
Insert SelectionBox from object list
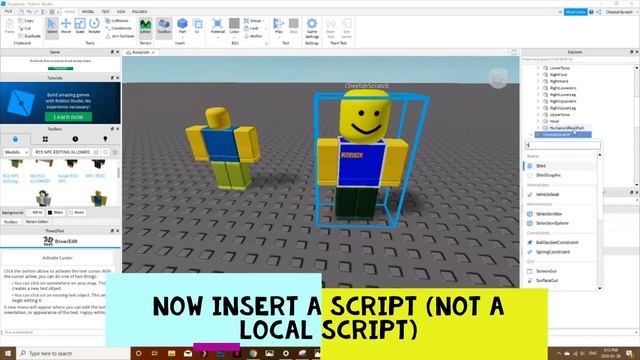[x=560, y=214]
